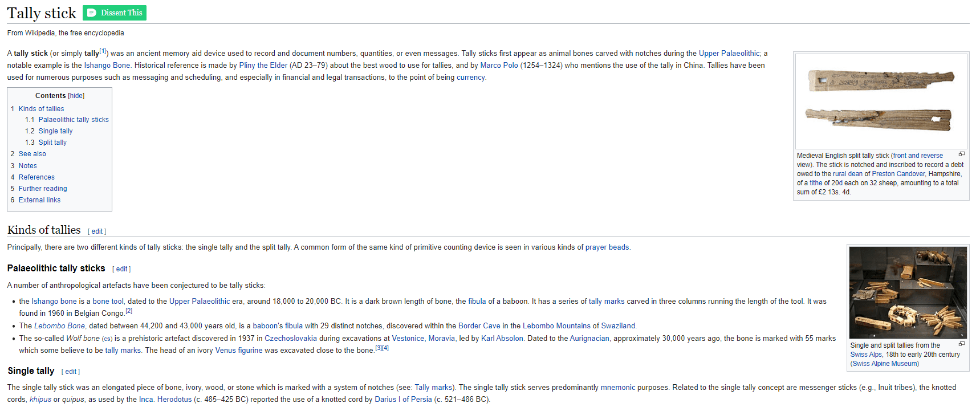
Task: Follow the Marco Polo link
Action: click(x=499, y=66)
